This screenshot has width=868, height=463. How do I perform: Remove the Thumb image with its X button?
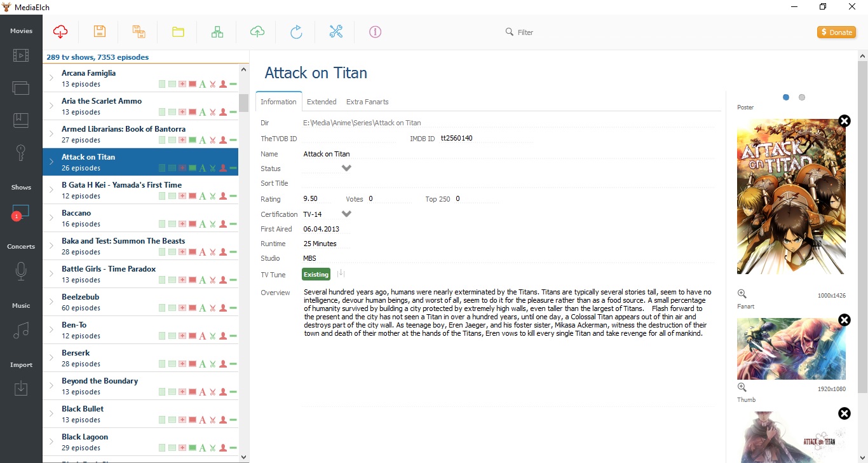tap(844, 413)
